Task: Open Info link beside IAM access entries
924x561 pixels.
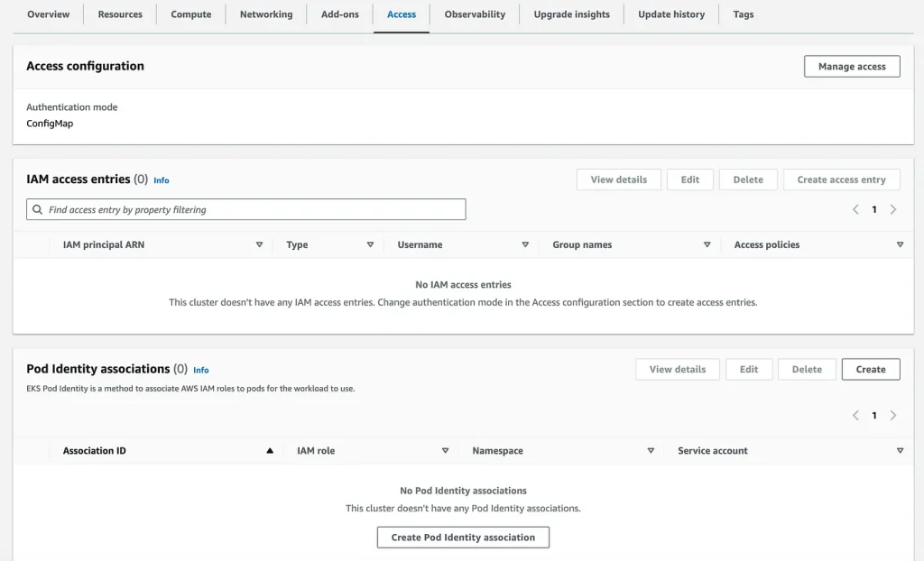Action: (x=162, y=180)
